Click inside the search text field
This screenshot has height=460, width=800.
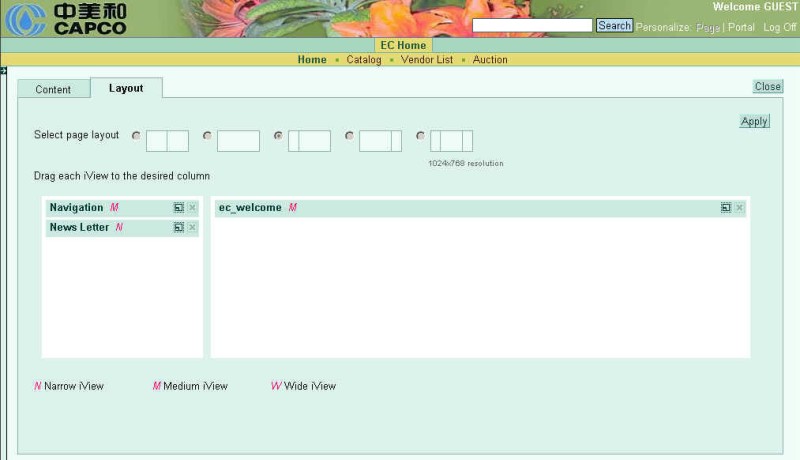point(532,25)
